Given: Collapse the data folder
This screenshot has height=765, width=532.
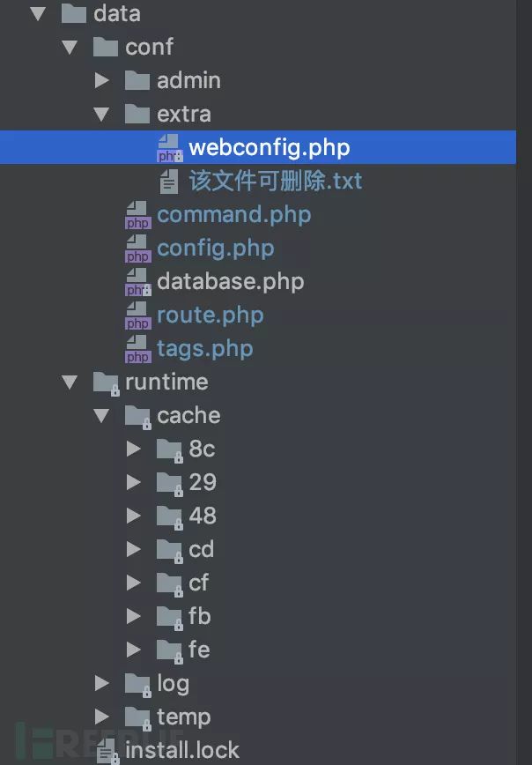Looking at the screenshot, I should [38, 14].
